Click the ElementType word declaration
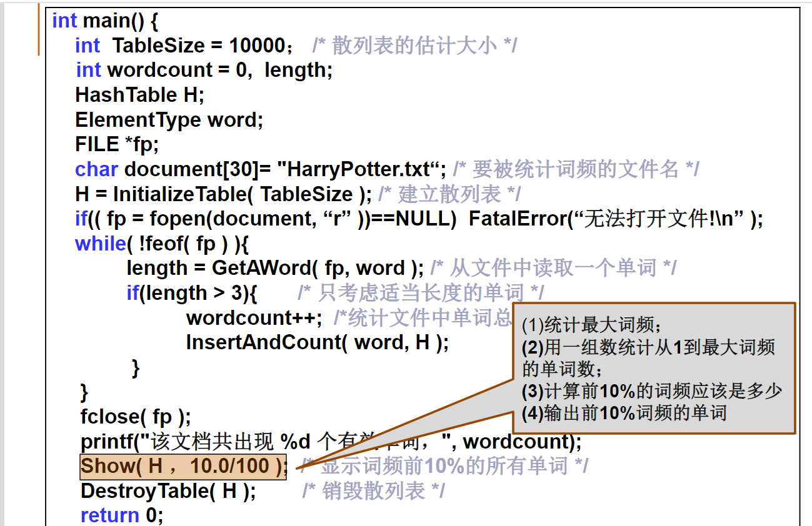Image resolution: width=812 pixels, height=526 pixels. point(169,120)
